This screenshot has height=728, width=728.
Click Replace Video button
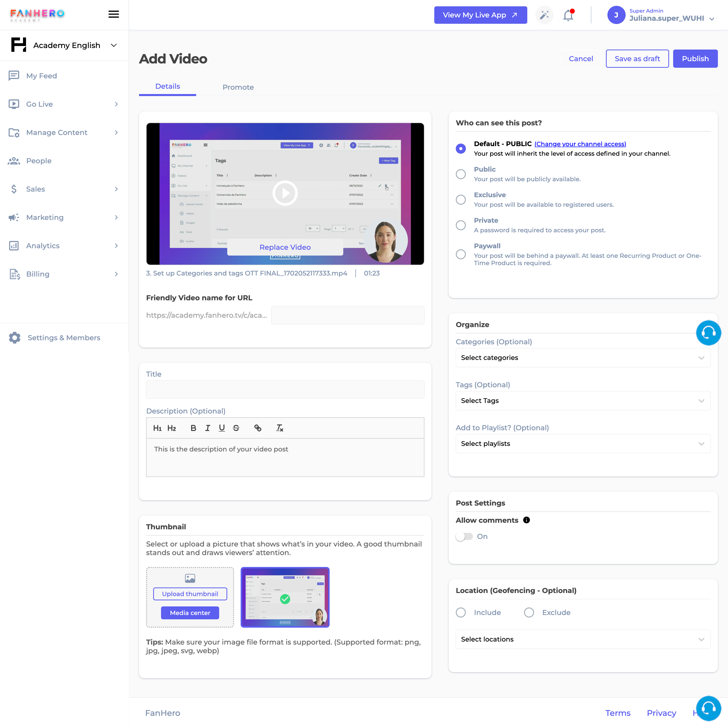pos(285,247)
